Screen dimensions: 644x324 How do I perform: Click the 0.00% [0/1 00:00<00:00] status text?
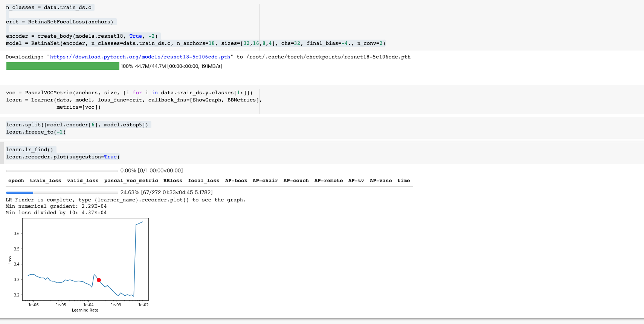[x=152, y=170]
